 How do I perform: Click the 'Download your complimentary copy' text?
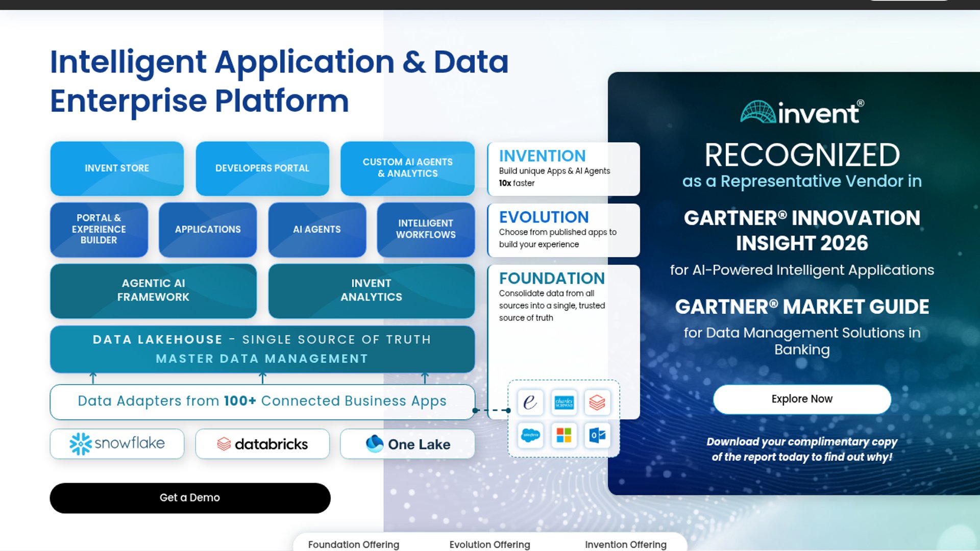[802, 449]
